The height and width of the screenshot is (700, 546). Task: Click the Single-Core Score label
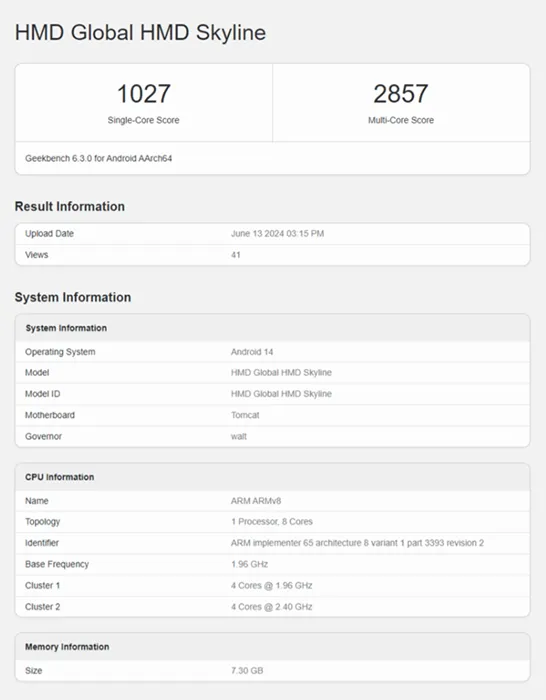pyautogui.click(x=143, y=120)
